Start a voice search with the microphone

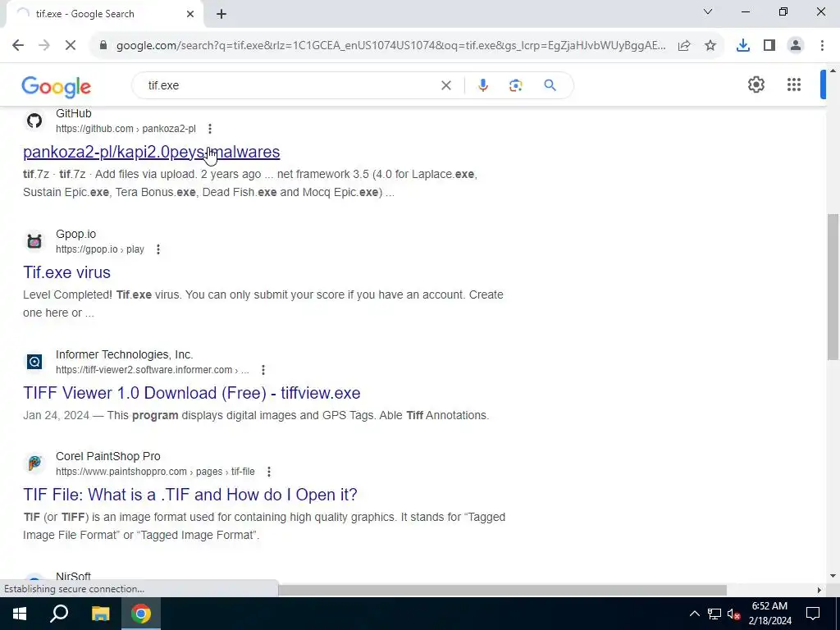(x=482, y=85)
